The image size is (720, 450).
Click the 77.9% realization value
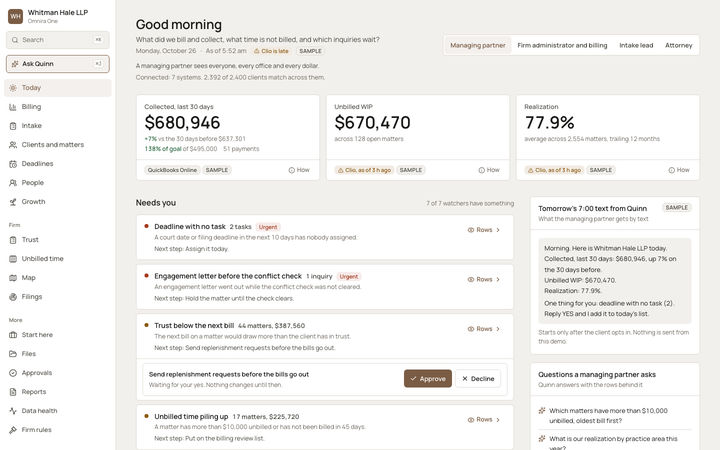(x=550, y=123)
